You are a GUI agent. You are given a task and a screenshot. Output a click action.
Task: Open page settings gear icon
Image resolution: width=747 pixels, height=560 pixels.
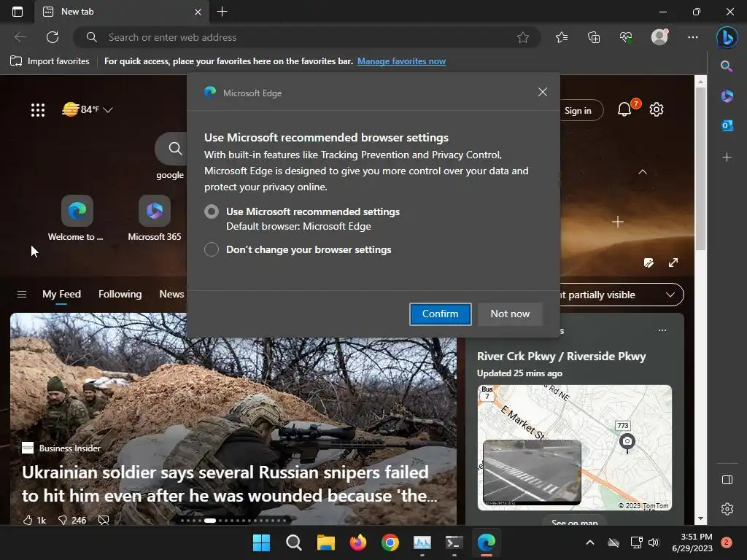tap(657, 110)
